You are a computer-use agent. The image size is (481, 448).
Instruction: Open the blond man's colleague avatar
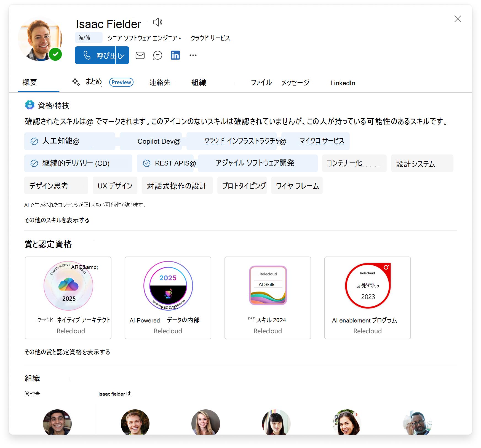coord(135,422)
